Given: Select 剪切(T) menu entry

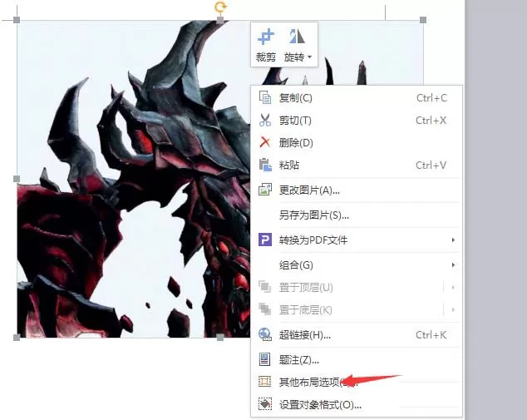Looking at the screenshot, I should [x=357, y=121].
